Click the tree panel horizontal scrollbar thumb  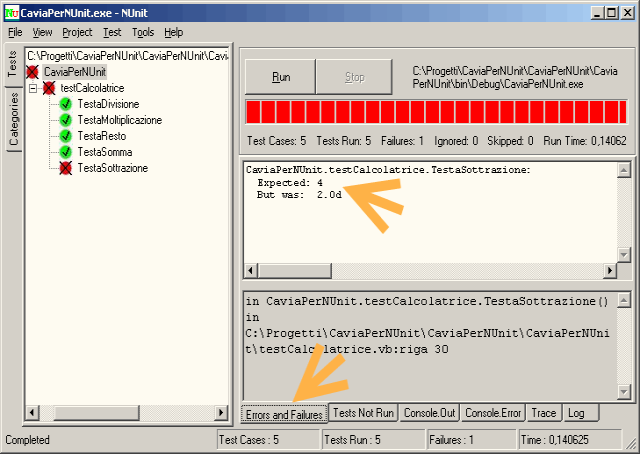[x=97, y=412]
